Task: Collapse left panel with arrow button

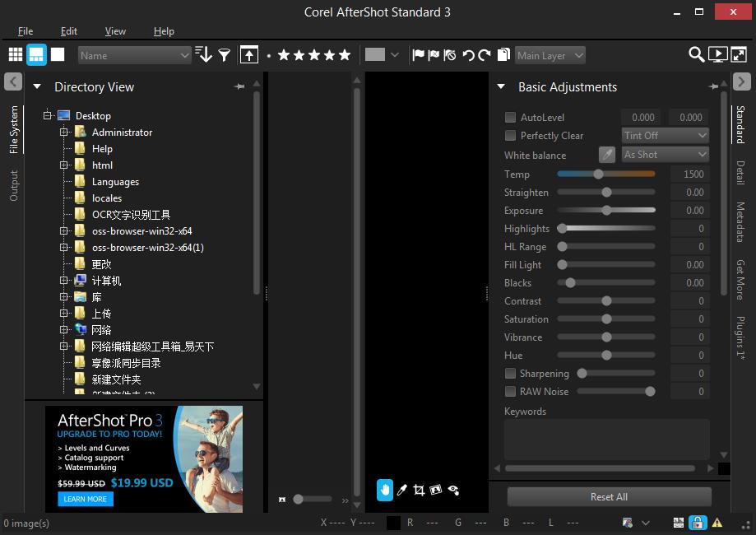Action: pyautogui.click(x=13, y=81)
